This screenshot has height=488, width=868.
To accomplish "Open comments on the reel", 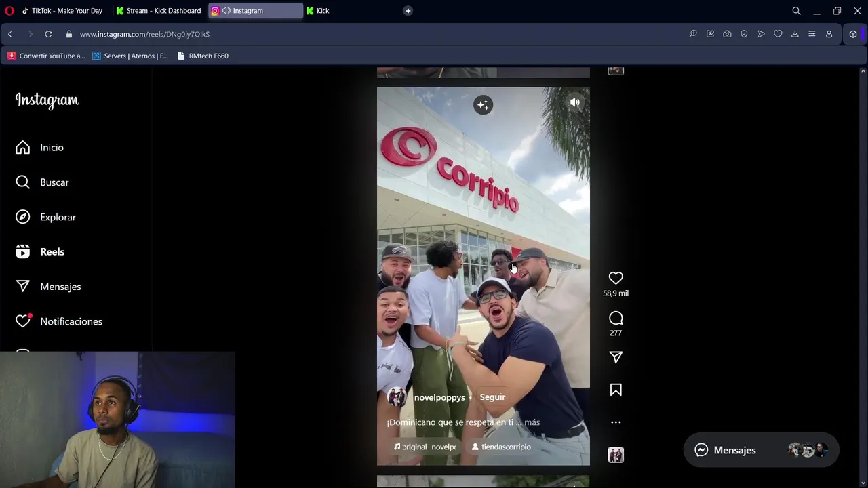I will (616, 318).
